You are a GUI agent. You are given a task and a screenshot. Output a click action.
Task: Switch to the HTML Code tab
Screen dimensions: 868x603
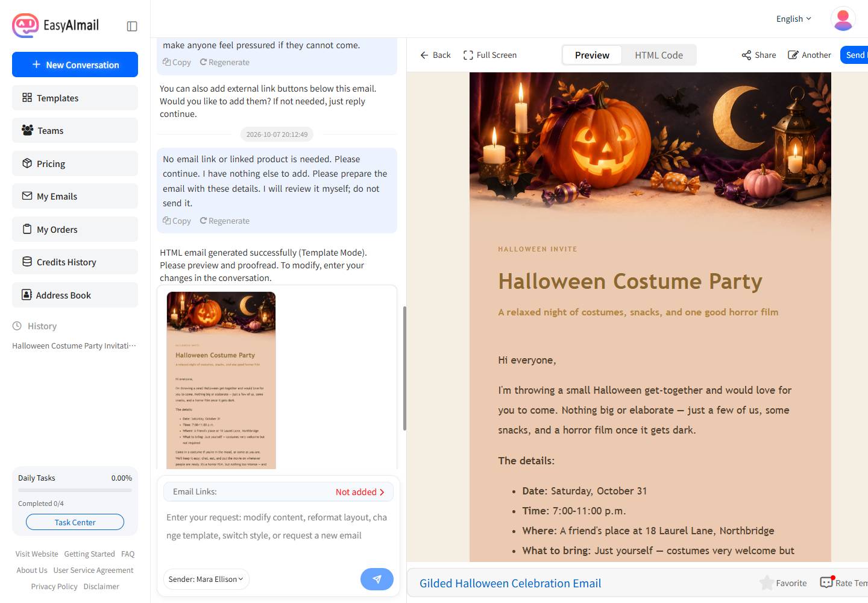coord(659,55)
